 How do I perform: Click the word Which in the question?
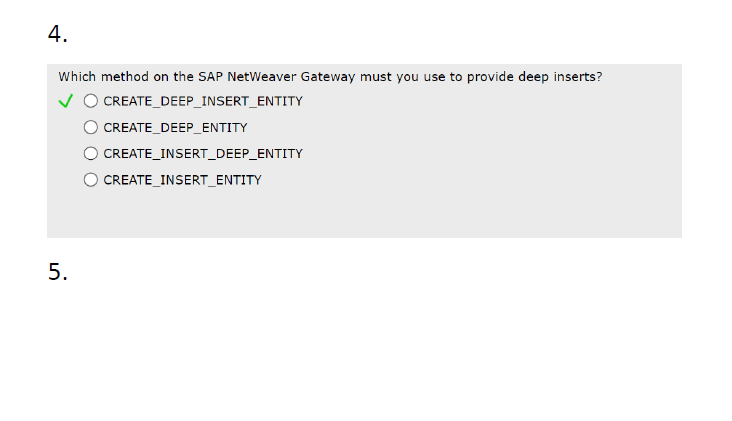point(77,77)
